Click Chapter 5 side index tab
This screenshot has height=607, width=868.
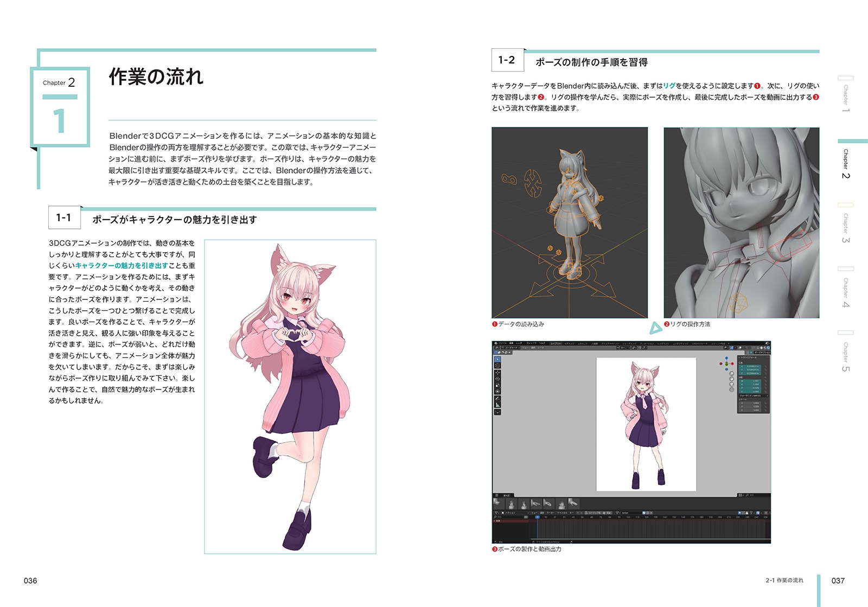845,356
